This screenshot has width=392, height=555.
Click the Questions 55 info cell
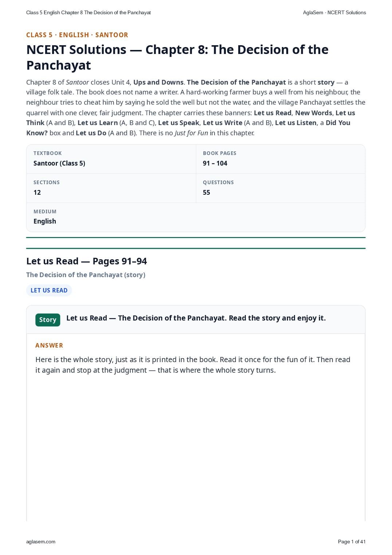click(x=281, y=188)
